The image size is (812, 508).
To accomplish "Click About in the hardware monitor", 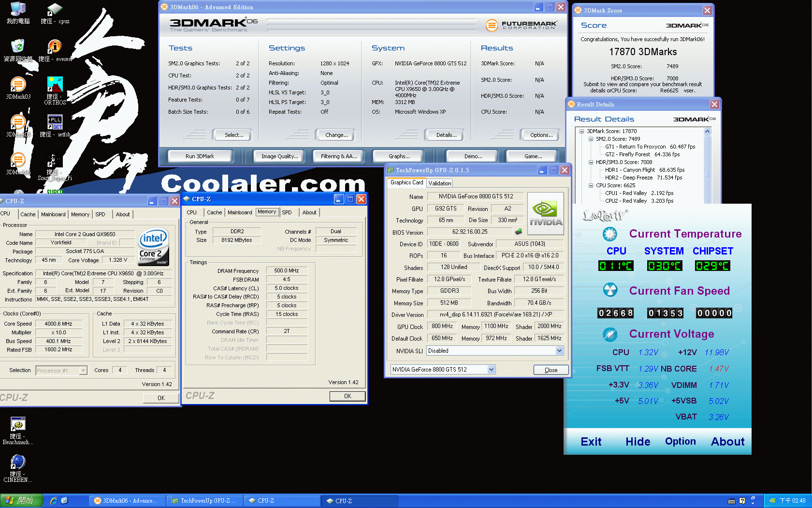I will [727, 442].
